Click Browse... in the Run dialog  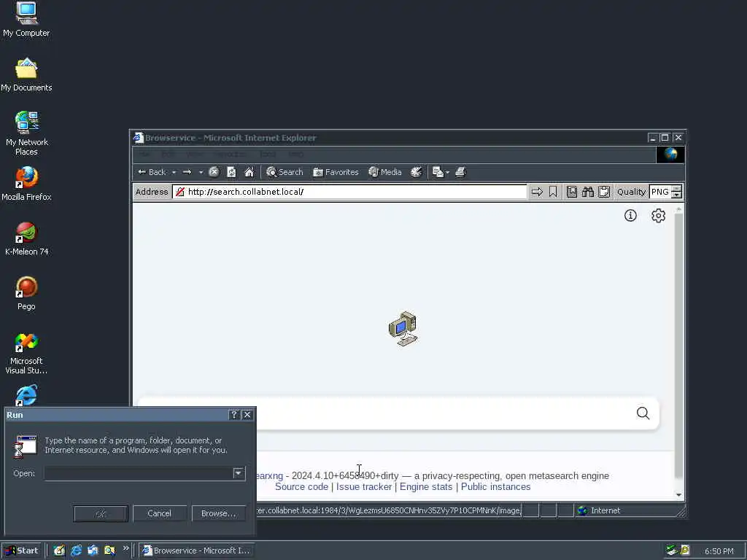[219, 514]
